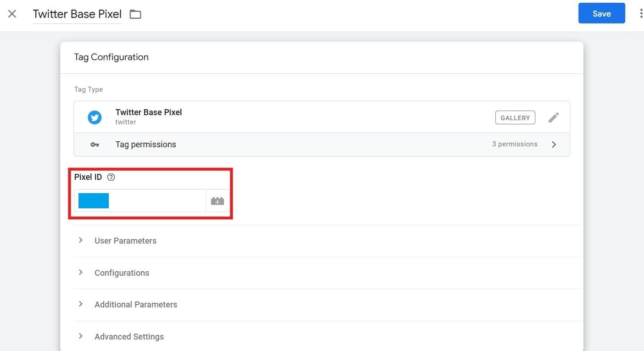This screenshot has width=644, height=351.
Task: Click the blue redacted Pixel ID value
Action: click(x=94, y=201)
